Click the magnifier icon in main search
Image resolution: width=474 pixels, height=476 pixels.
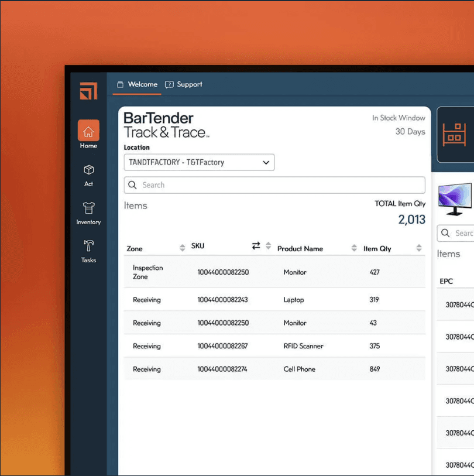click(x=132, y=185)
